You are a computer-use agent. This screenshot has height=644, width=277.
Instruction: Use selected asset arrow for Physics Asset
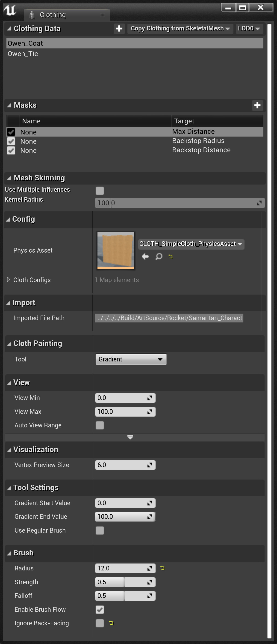[145, 256]
